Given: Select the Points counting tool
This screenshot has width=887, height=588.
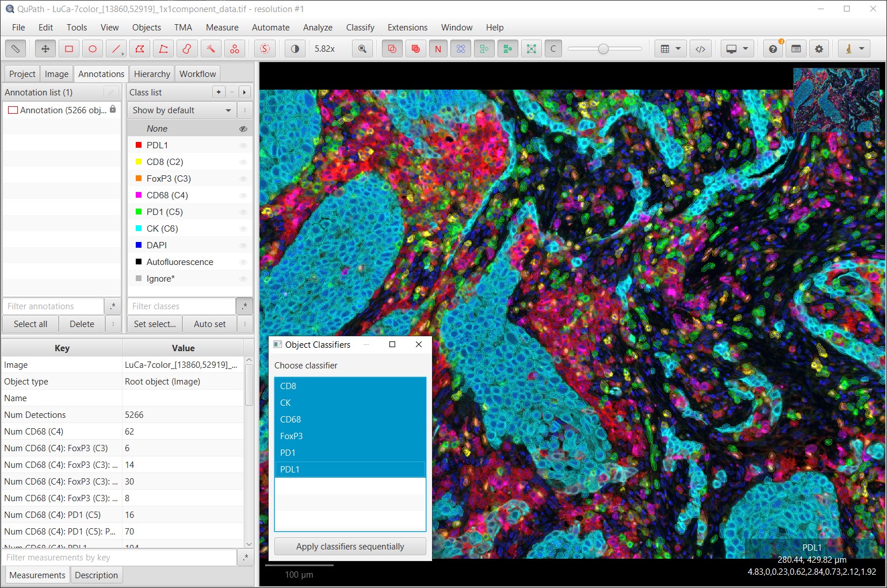Looking at the screenshot, I should coord(235,49).
